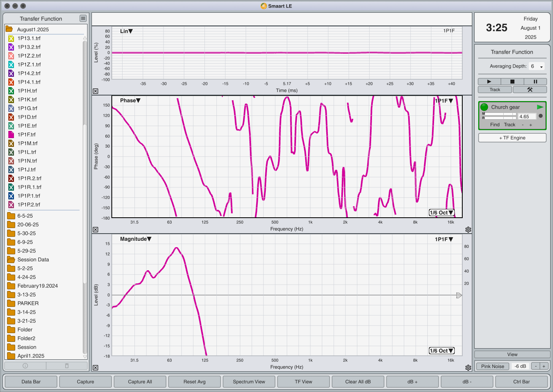Viewport: 553px width, 392px height.
Task: Close the Phase graph pane
Action: click(95, 230)
